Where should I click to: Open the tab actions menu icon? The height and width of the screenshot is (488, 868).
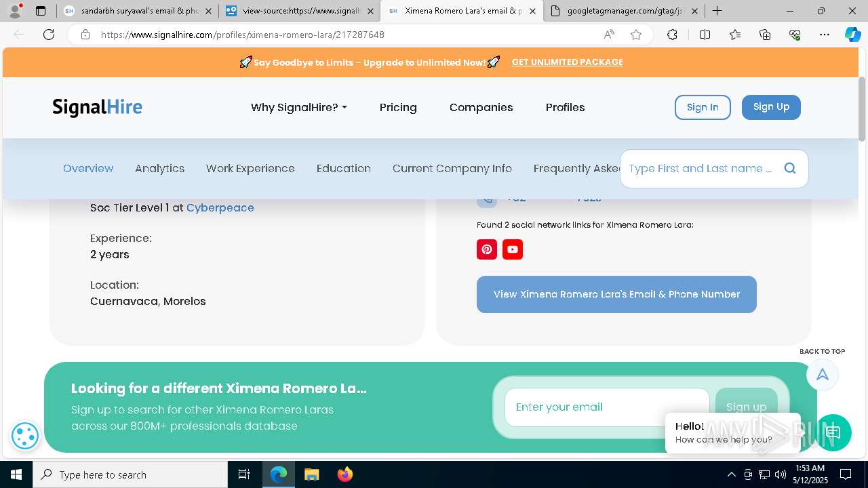(x=41, y=11)
